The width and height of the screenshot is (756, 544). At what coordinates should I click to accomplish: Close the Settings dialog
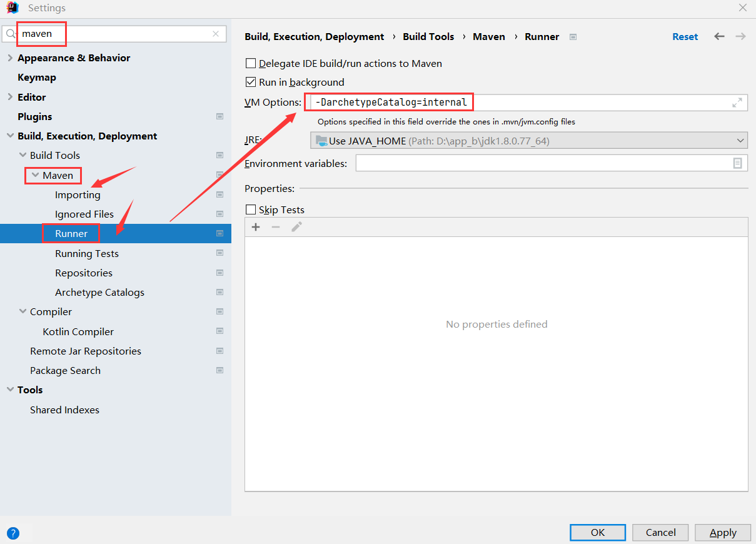tap(743, 8)
